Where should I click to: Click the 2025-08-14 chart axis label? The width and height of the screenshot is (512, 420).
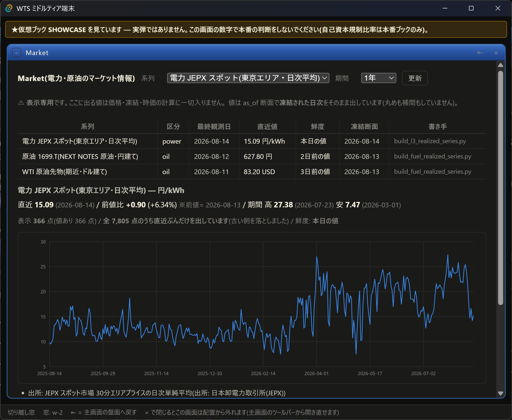pyautogui.click(x=49, y=373)
